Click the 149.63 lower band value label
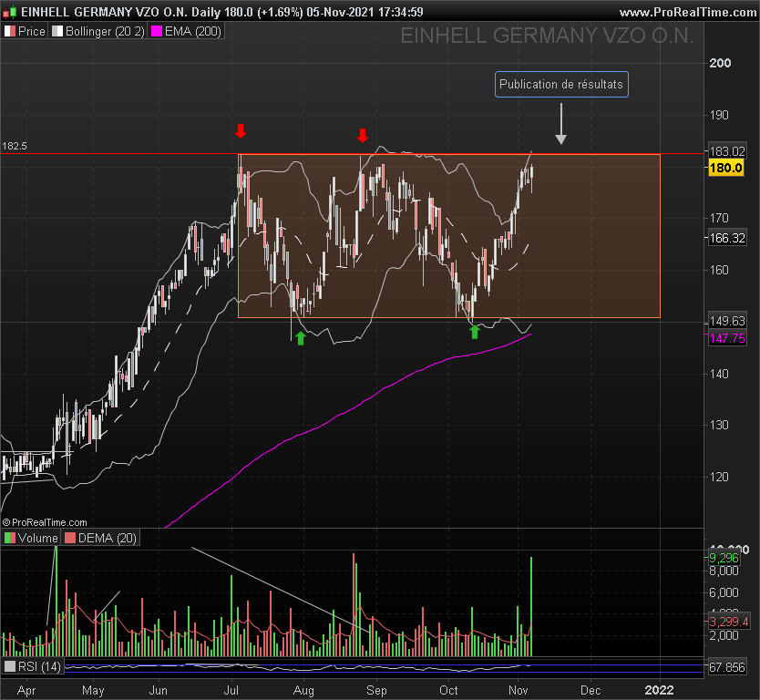 click(x=727, y=321)
